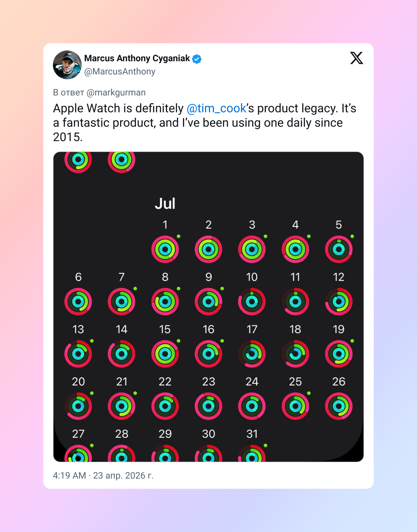Open July 15 activity rings
Image resolution: width=417 pixels, height=532 pixels.
(x=165, y=354)
